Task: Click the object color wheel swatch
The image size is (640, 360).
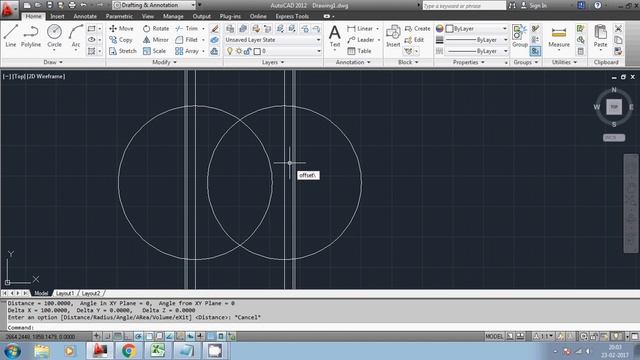Action: (x=439, y=29)
